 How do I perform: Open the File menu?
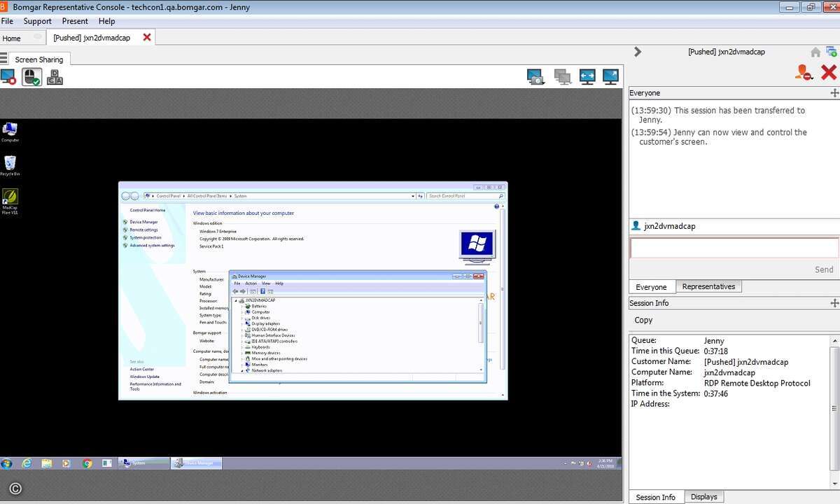pyautogui.click(x=7, y=21)
